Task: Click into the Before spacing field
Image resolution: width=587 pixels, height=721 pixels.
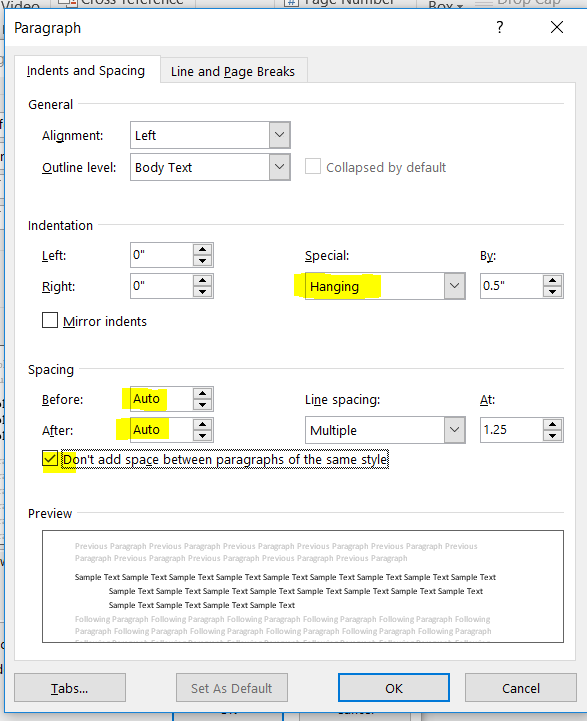Action: coord(161,399)
